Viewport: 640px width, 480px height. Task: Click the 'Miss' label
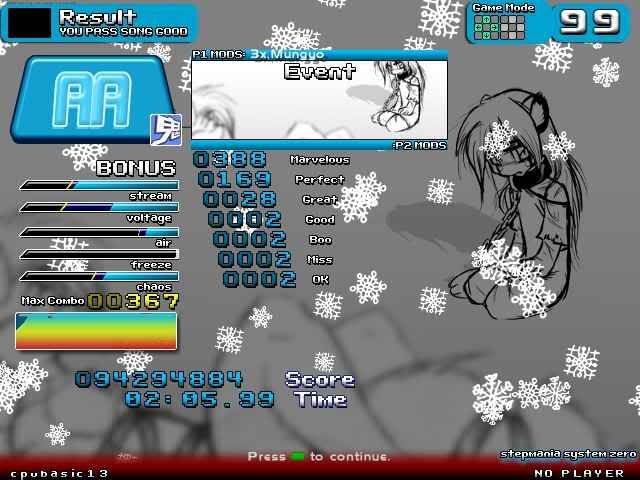(x=320, y=260)
